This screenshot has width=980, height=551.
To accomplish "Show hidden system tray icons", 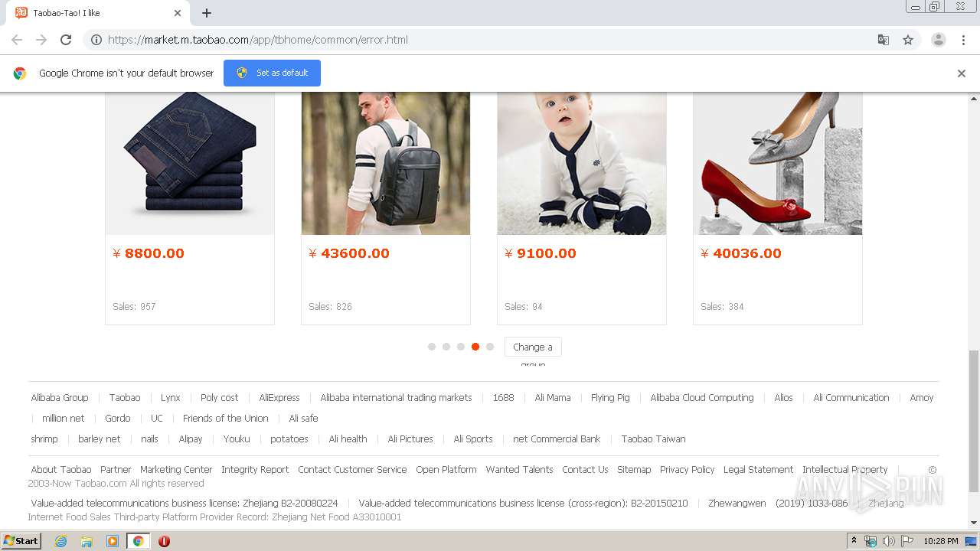I will pos(854,541).
